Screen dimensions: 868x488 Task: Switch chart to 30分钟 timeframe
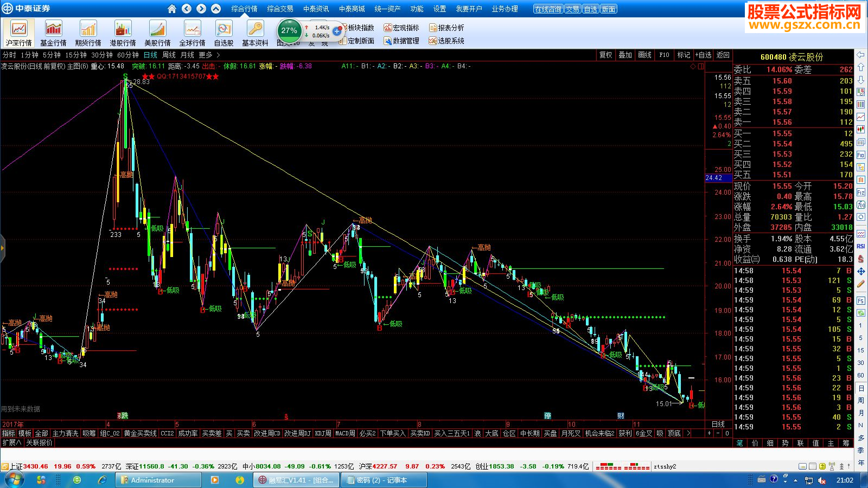102,55
